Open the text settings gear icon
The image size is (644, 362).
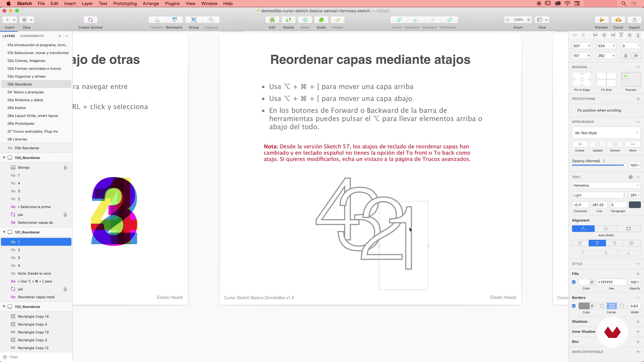pyautogui.click(x=631, y=177)
